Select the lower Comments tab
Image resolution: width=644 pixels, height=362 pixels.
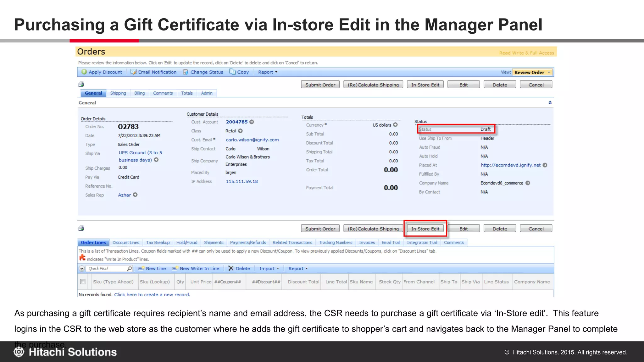454,242
